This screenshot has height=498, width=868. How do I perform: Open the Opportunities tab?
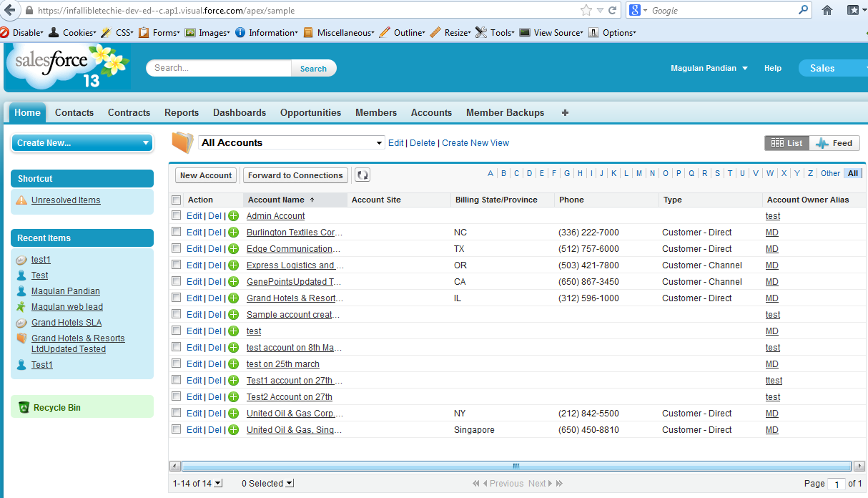coord(311,112)
